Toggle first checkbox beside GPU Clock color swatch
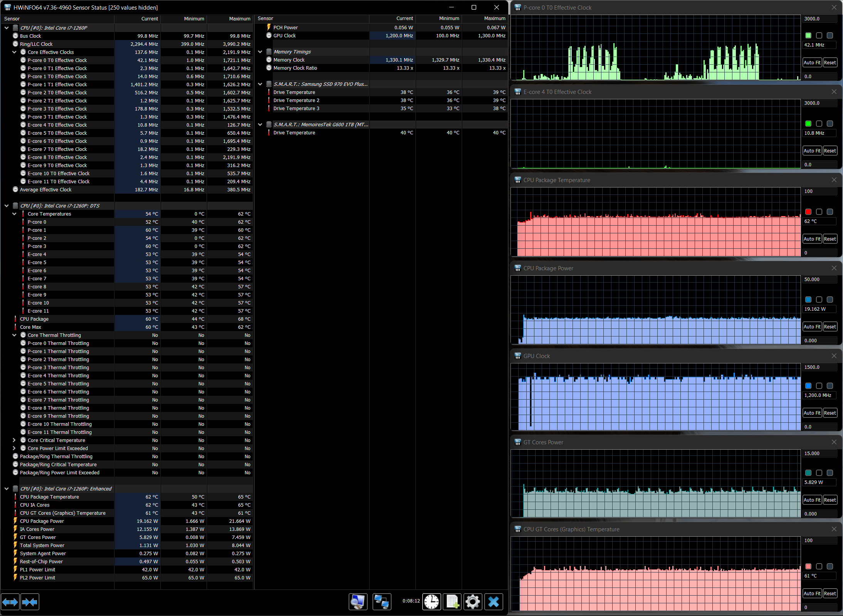Screen dimensions: 843x616 click(x=819, y=386)
